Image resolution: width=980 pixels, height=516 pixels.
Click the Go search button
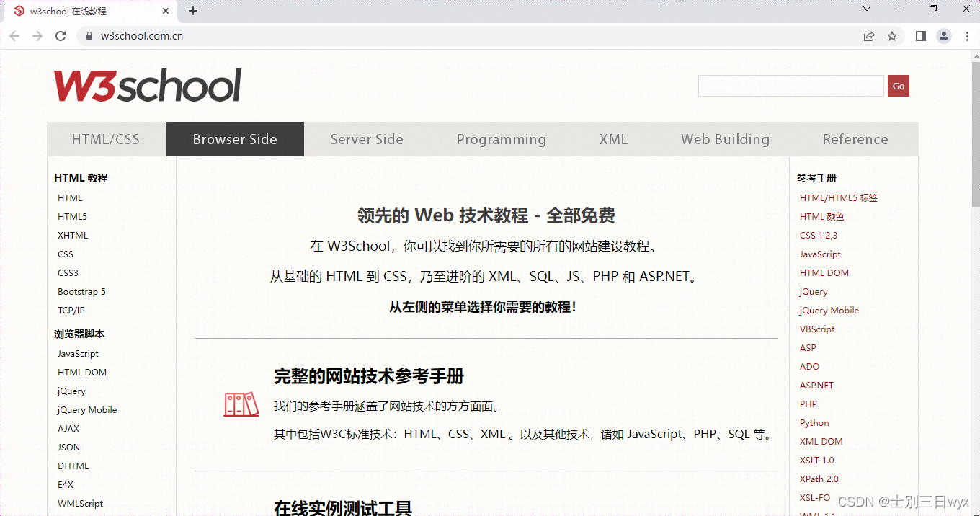click(x=899, y=86)
